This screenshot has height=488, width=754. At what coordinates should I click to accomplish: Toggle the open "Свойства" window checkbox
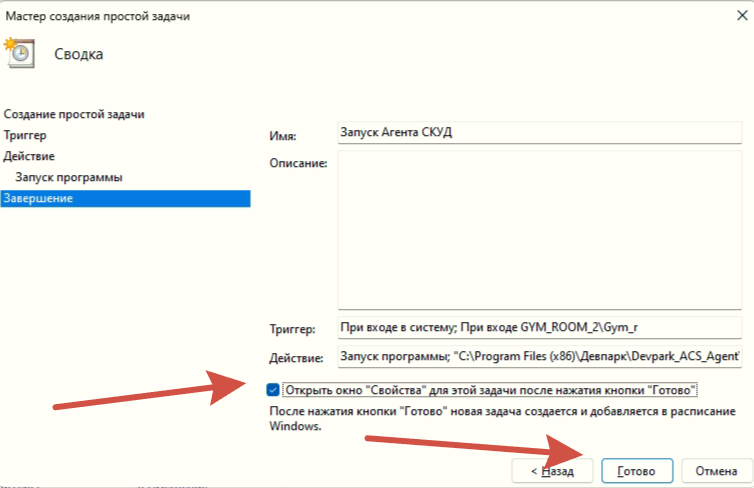point(273,389)
